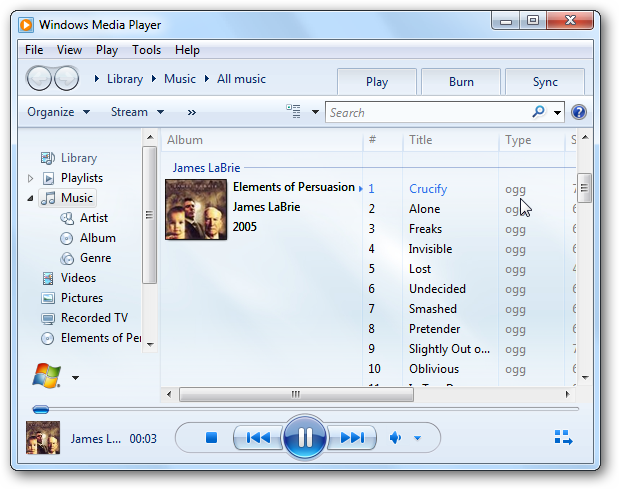Click the Library breadcrumb link
This screenshot has width=619, height=489.
(125, 79)
